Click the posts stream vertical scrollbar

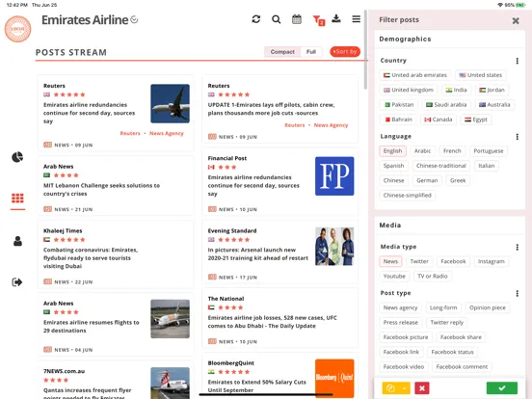[365, 49]
